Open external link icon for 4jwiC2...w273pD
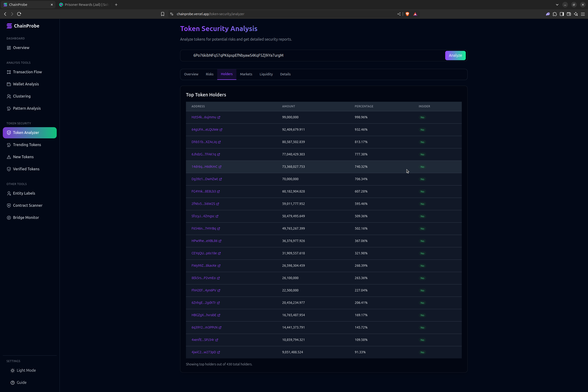Viewport: 588px width, 392px height. tap(218, 353)
